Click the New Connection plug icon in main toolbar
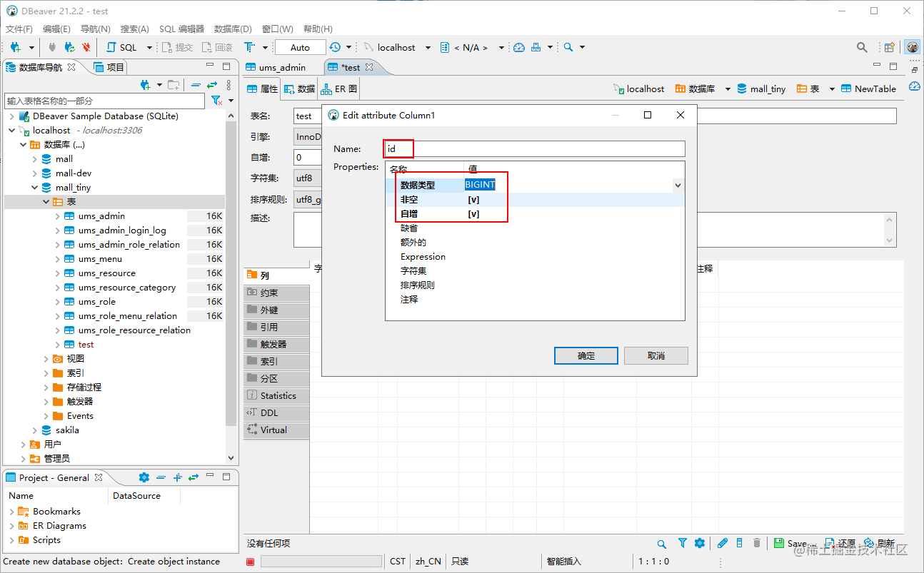Image resolution: width=924 pixels, height=573 pixels. (x=16, y=47)
